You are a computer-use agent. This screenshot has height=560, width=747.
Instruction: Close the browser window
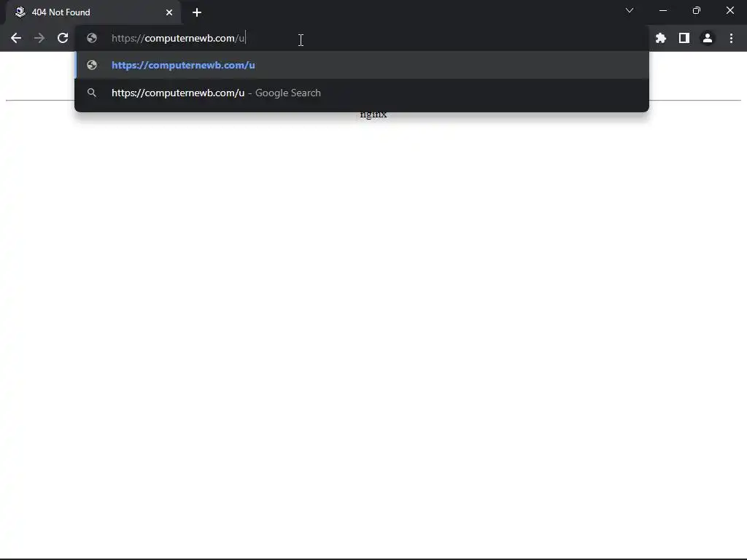729,10
